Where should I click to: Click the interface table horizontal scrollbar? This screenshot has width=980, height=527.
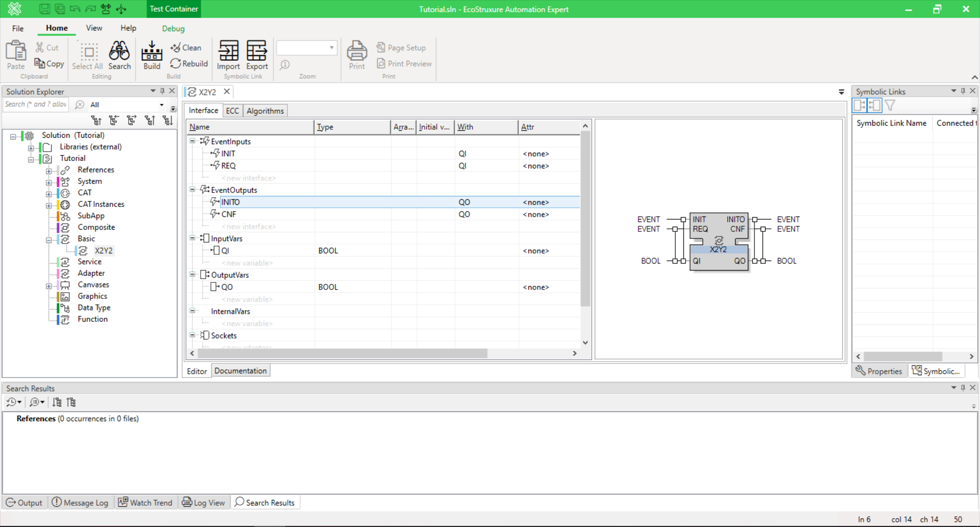point(342,353)
